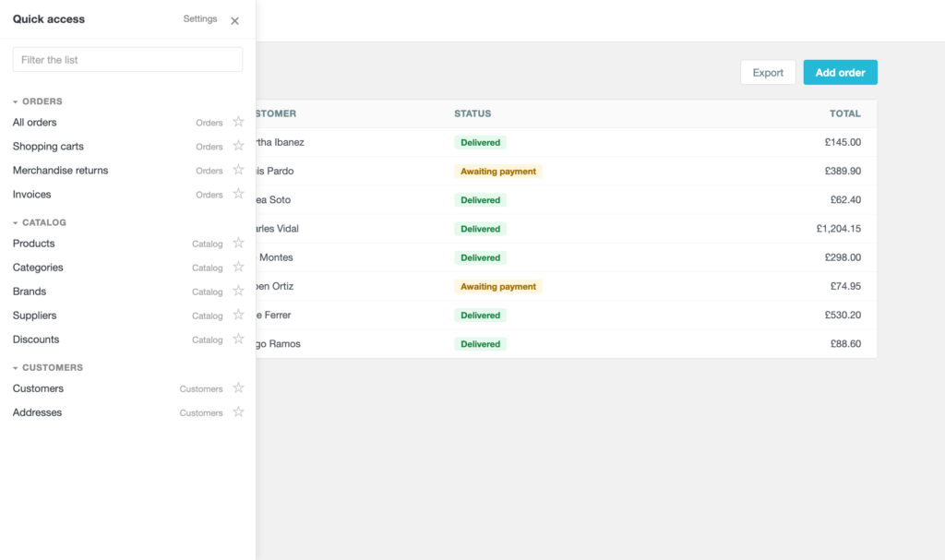
Task: Go to Invoices
Action: pyautogui.click(x=32, y=195)
